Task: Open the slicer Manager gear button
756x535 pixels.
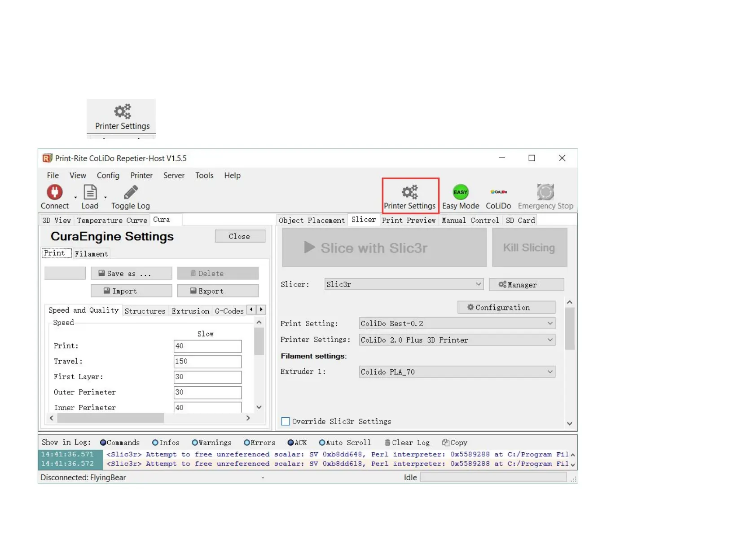Action: point(526,285)
